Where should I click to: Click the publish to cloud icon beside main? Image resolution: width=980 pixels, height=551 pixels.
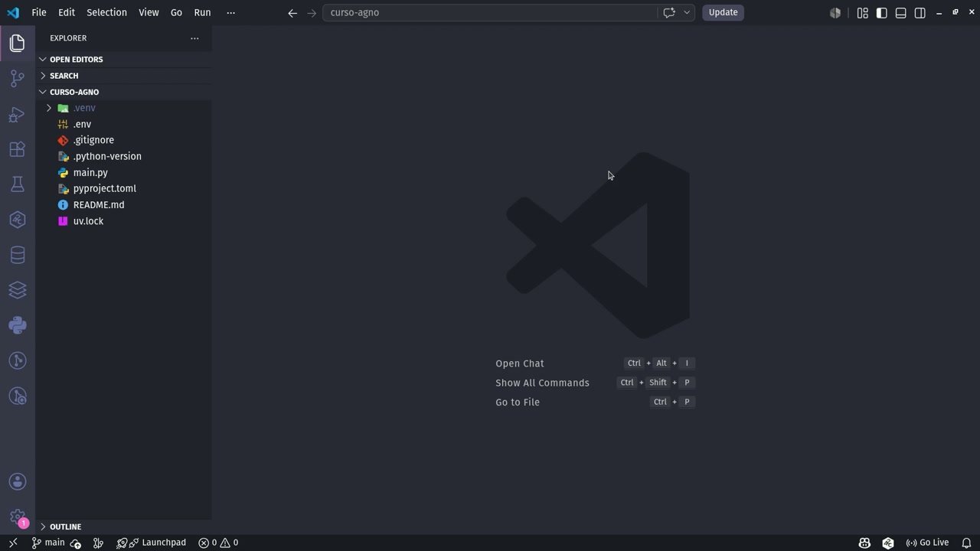pos(76,543)
